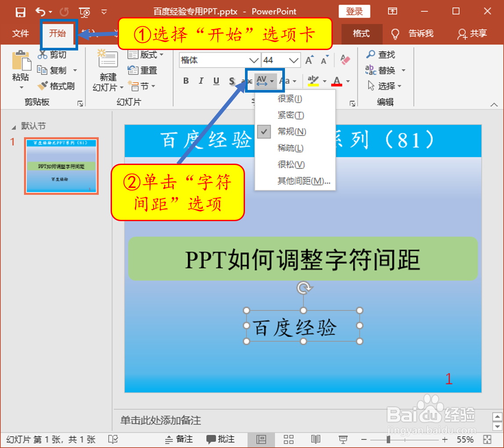Start slideshow from beginning in quick access toolbar
The image size is (504, 448).
click(85, 12)
